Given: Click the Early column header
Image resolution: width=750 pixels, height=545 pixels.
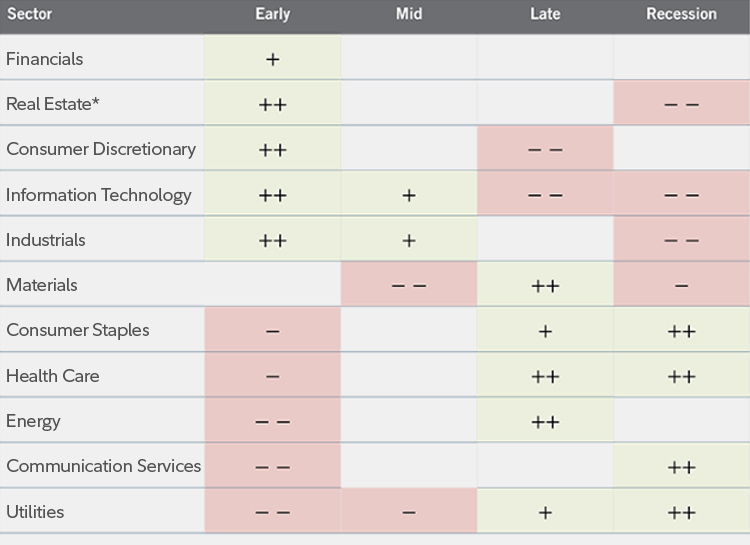Looking at the screenshot, I should [272, 14].
